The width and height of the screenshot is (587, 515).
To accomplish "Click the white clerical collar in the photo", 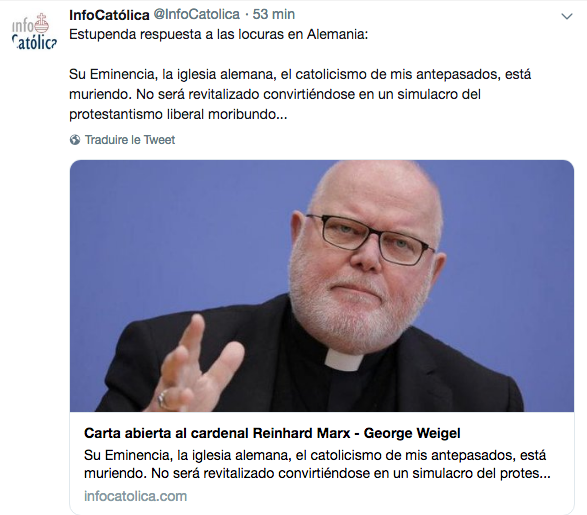I will tap(343, 359).
